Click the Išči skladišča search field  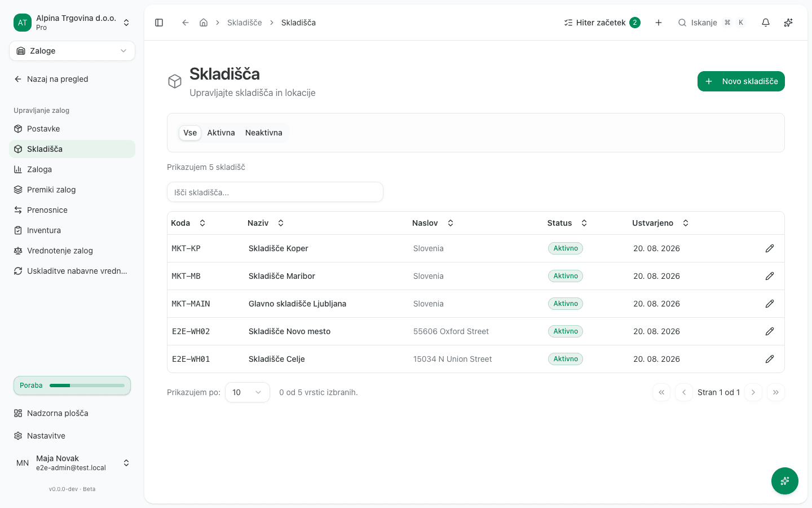275,192
